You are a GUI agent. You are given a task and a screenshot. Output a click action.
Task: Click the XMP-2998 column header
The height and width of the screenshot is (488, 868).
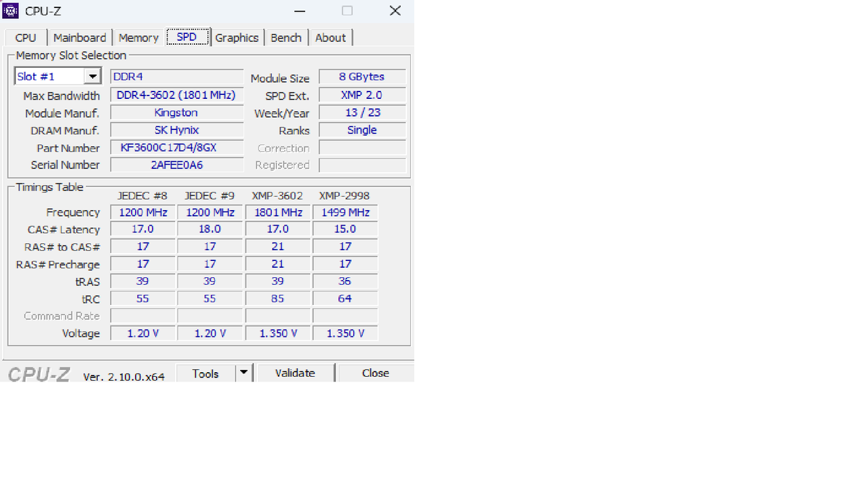click(x=344, y=196)
